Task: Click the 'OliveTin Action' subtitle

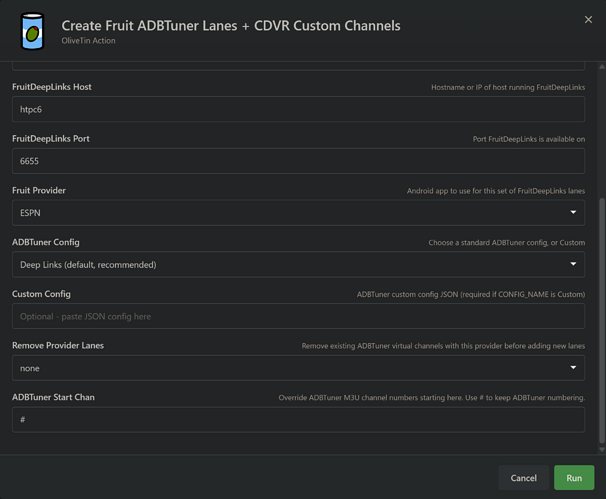Action: coord(88,41)
